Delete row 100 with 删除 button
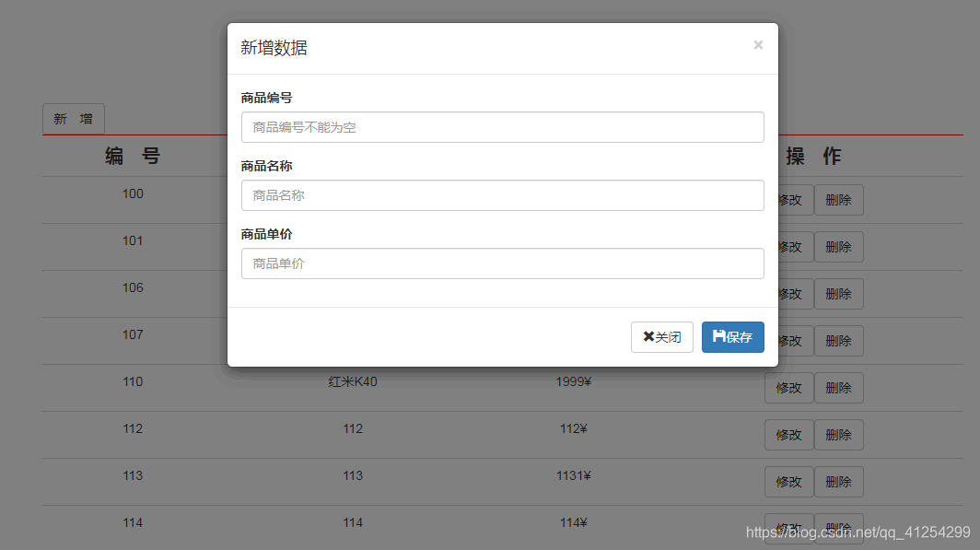The image size is (980, 550). click(x=839, y=200)
